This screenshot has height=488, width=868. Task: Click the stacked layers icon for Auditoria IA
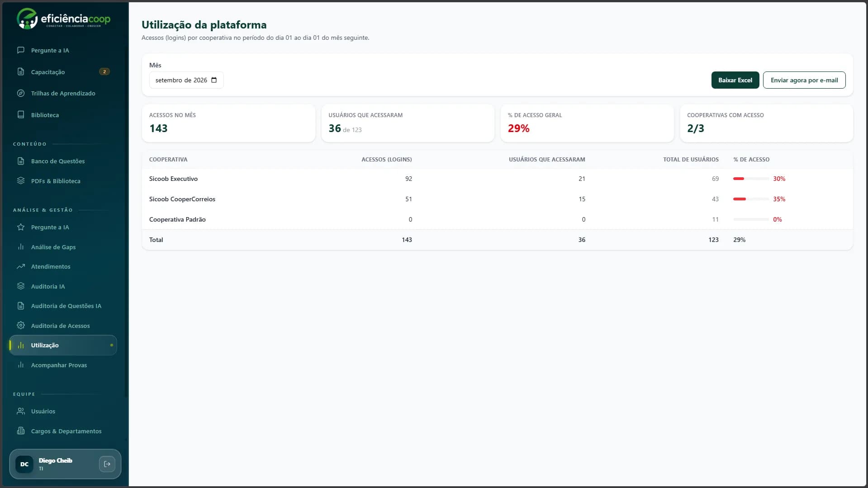click(x=21, y=286)
